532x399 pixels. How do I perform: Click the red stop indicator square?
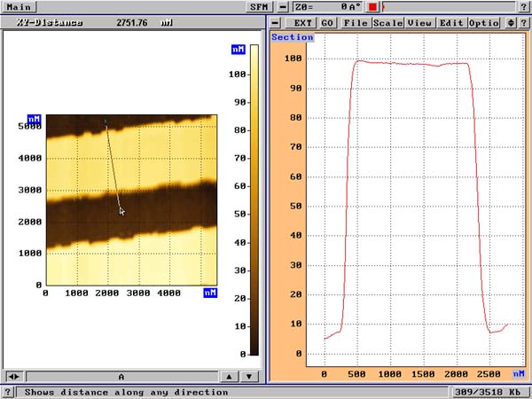(373, 6)
